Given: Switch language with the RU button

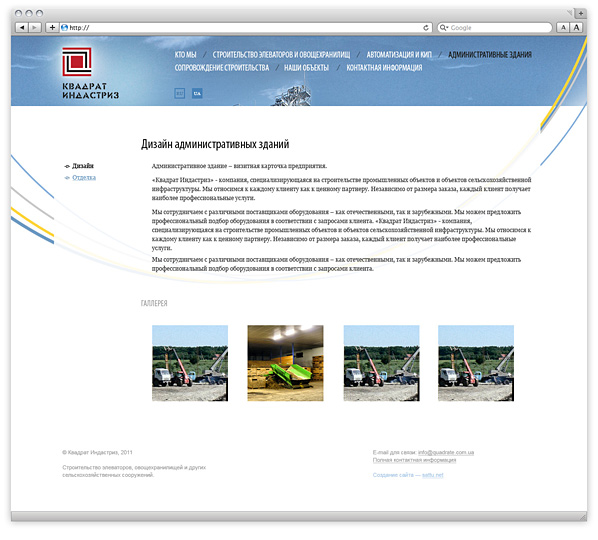Looking at the screenshot, I should click(180, 93).
